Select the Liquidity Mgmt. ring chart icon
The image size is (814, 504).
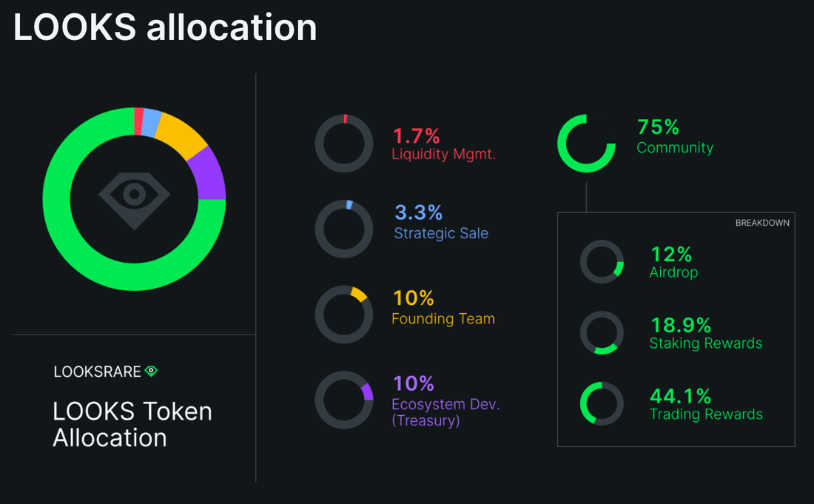[343, 144]
